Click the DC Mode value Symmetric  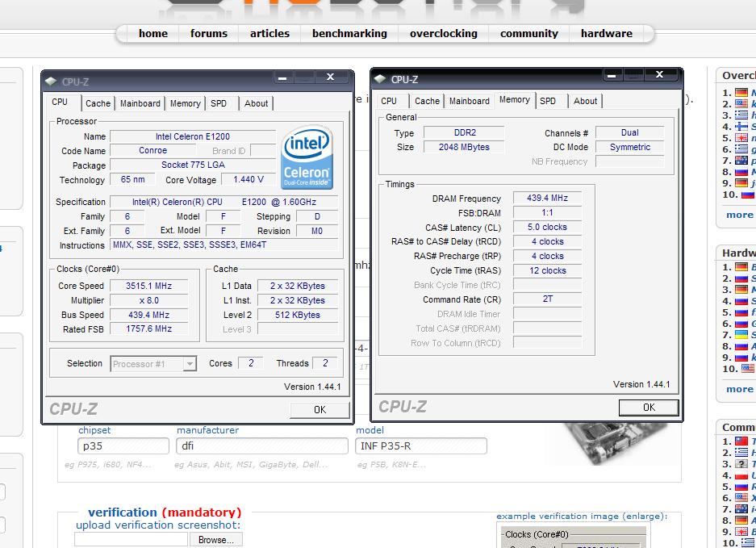tap(629, 147)
